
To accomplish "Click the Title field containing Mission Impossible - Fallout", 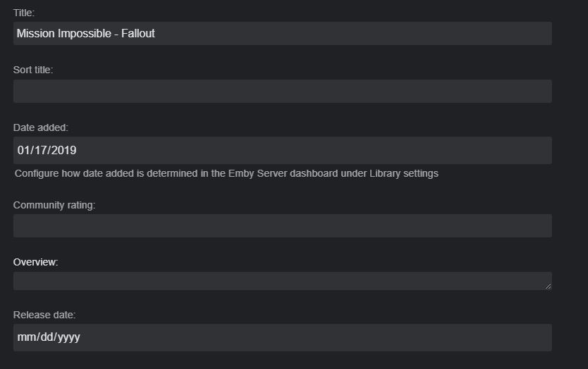I will point(282,33).
